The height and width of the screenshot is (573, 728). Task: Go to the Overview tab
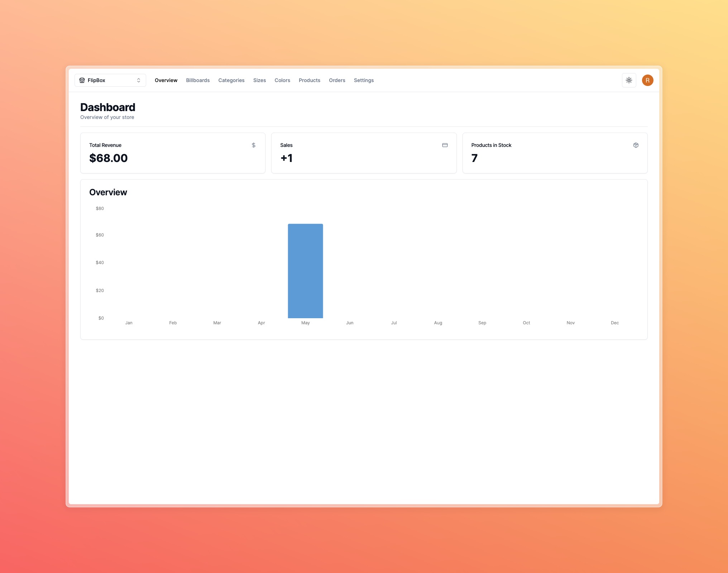point(166,80)
